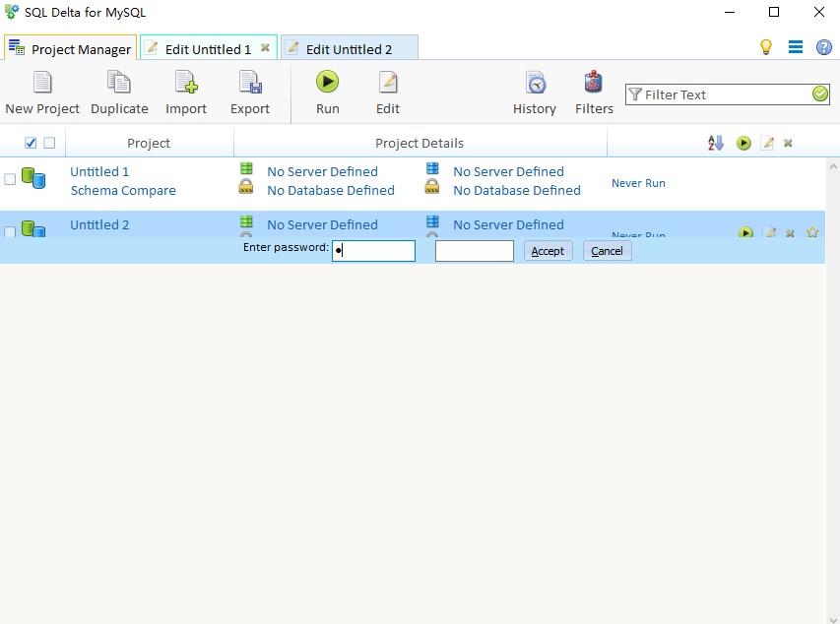Screen dimensions: 840x624
Task: Check all projects header checkbox
Action: click(x=31, y=143)
